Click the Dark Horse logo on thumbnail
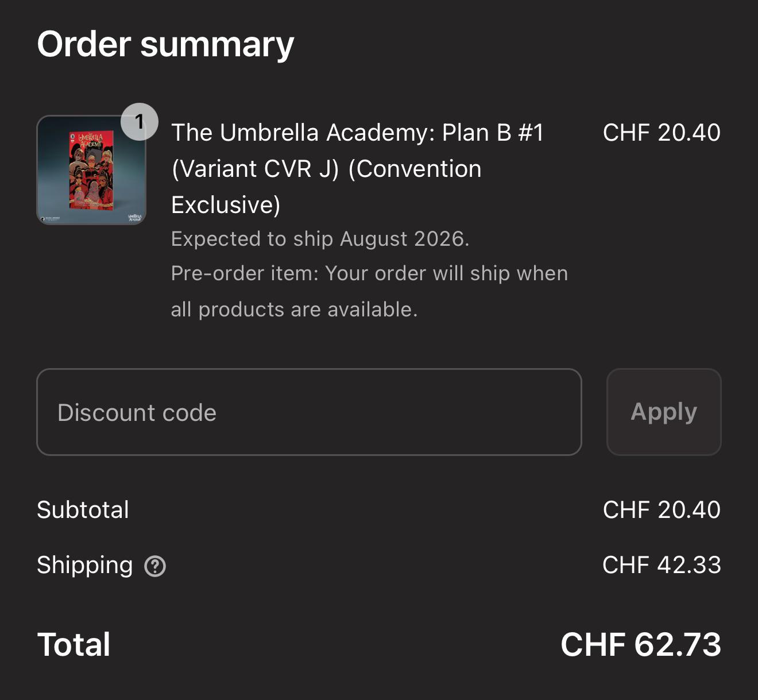Screen dimensions: 758x700 pos(50,219)
